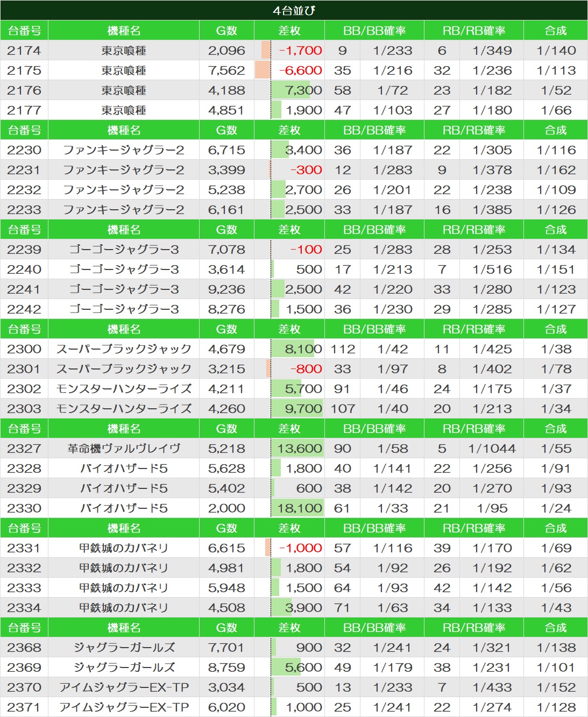Click the 1/433 RB rate for 2370

point(492,687)
